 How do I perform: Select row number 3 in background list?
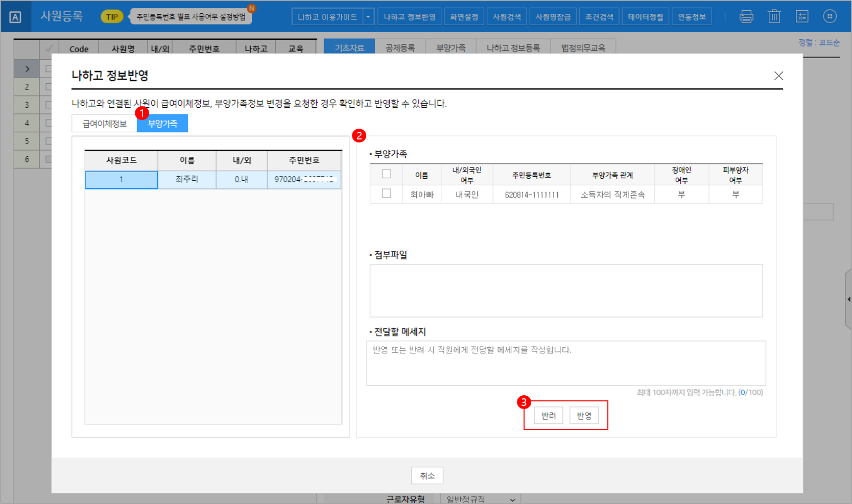[x=27, y=105]
